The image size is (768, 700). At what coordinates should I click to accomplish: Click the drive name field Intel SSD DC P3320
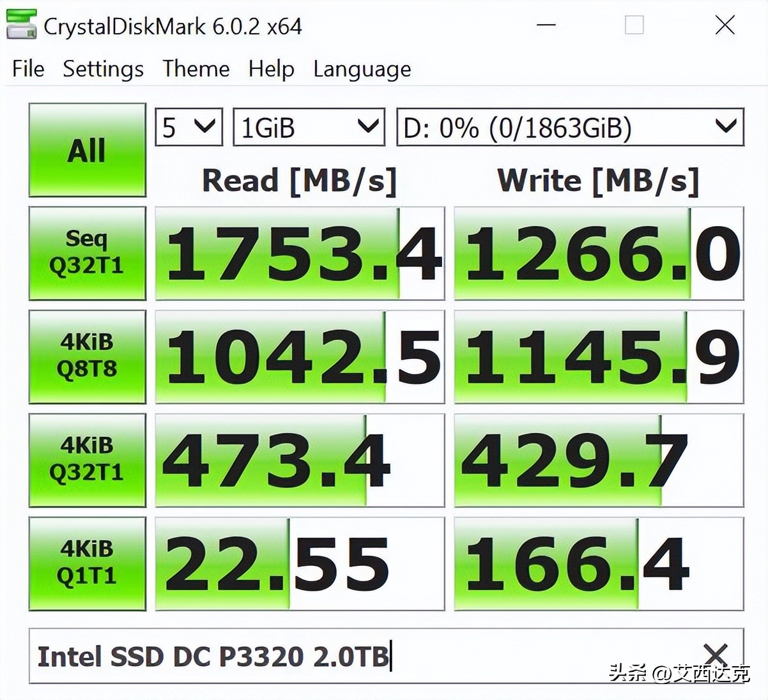[x=386, y=656]
